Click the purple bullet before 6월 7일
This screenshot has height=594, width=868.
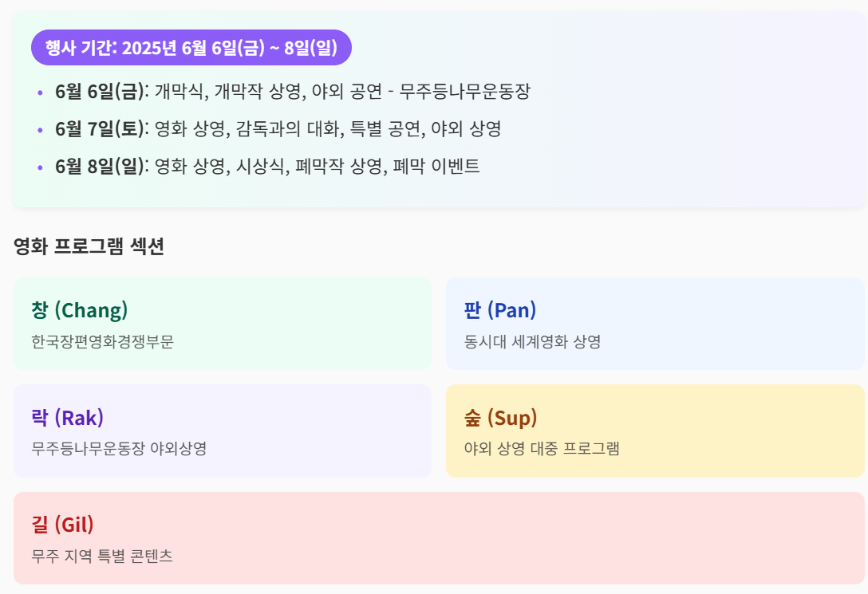coord(40,130)
